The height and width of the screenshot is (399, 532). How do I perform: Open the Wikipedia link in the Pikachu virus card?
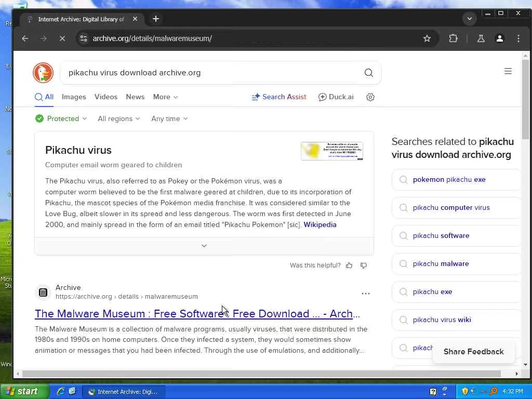point(320,224)
